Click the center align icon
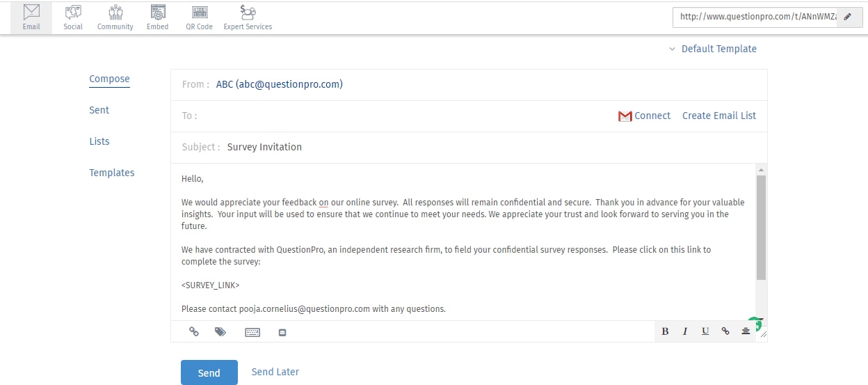 click(x=746, y=331)
